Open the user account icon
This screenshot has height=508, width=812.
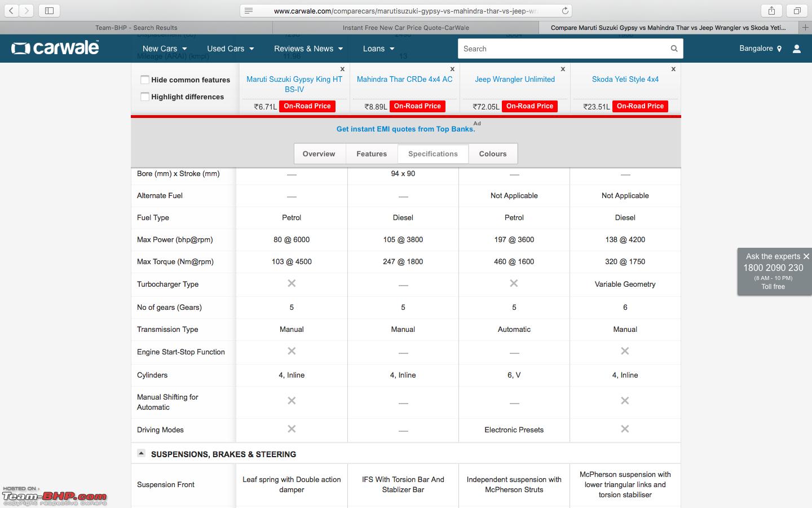pos(797,49)
